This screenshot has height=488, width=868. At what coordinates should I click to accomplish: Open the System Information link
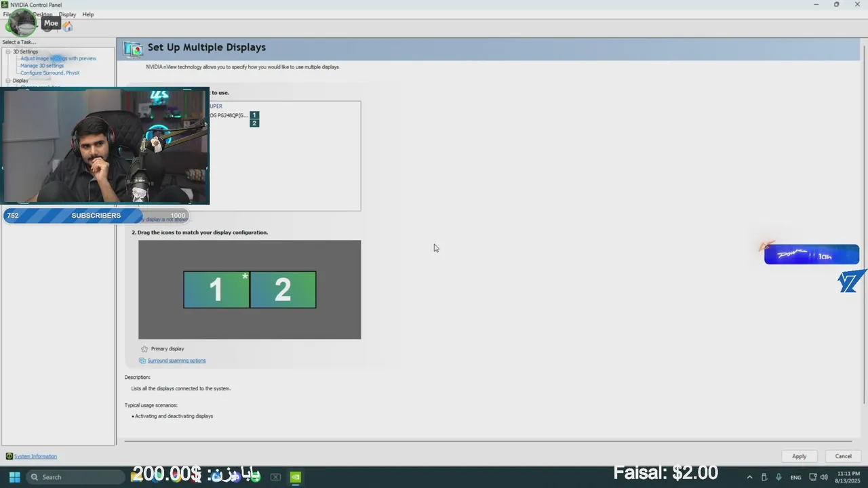coord(35,456)
